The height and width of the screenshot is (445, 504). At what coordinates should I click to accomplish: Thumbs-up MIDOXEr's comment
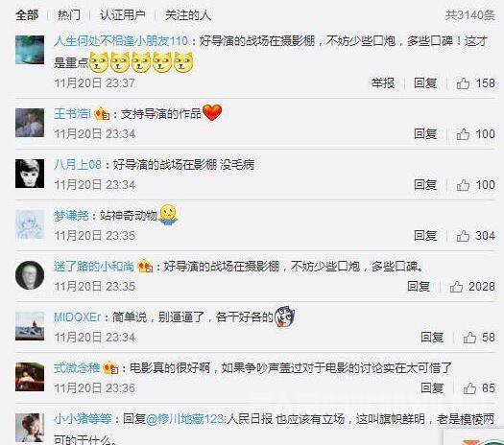pos(469,338)
